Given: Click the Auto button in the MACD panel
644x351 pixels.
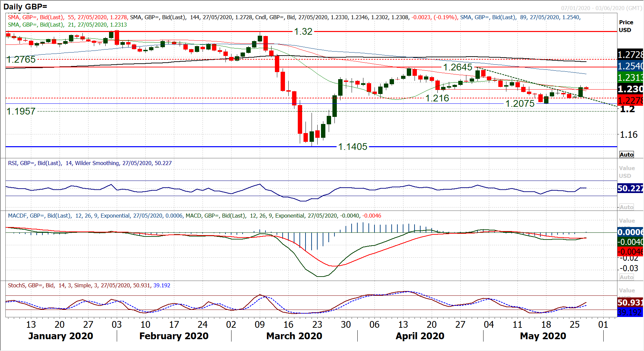Looking at the screenshot, I should click(x=626, y=277).
